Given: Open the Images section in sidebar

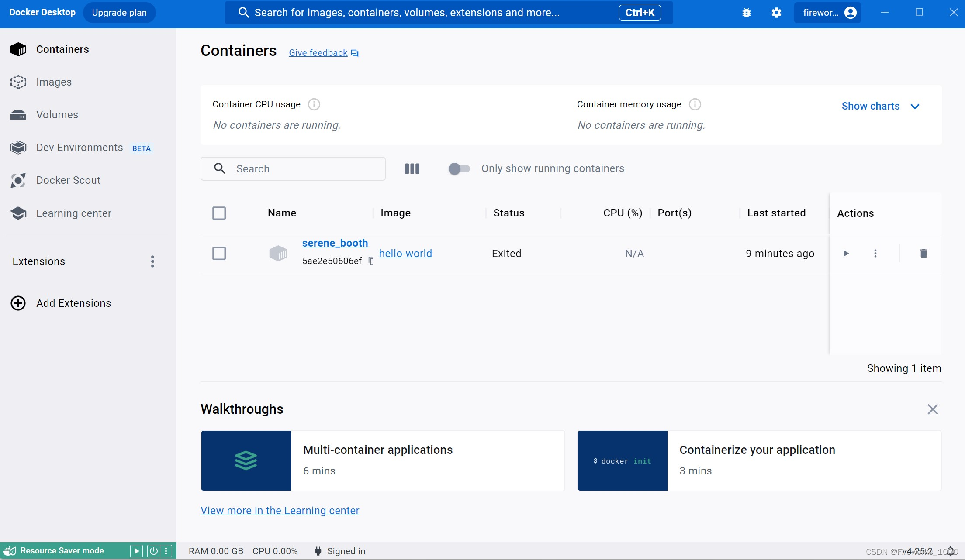Looking at the screenshot, I should click(x=87, y=82).
